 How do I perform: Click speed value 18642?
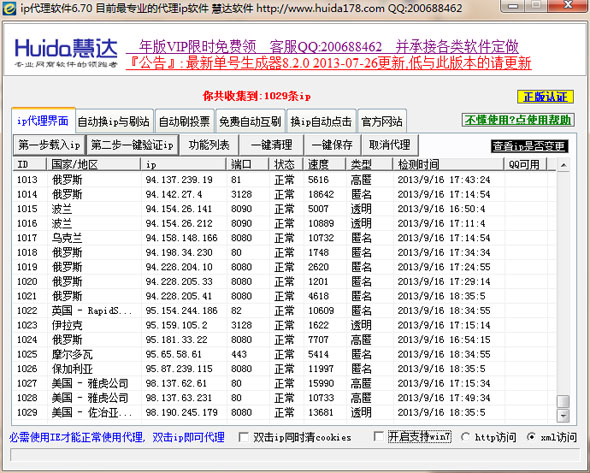[x=321, y=194]
